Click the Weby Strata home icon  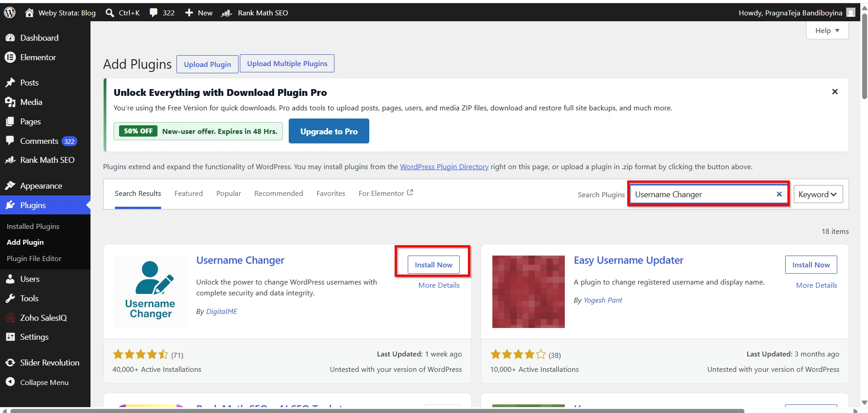coord(29,13)
